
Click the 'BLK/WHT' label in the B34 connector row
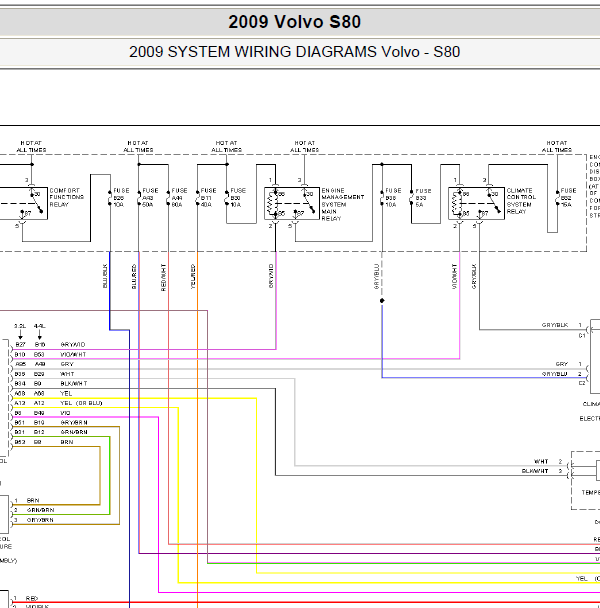(x=74, y=383)
